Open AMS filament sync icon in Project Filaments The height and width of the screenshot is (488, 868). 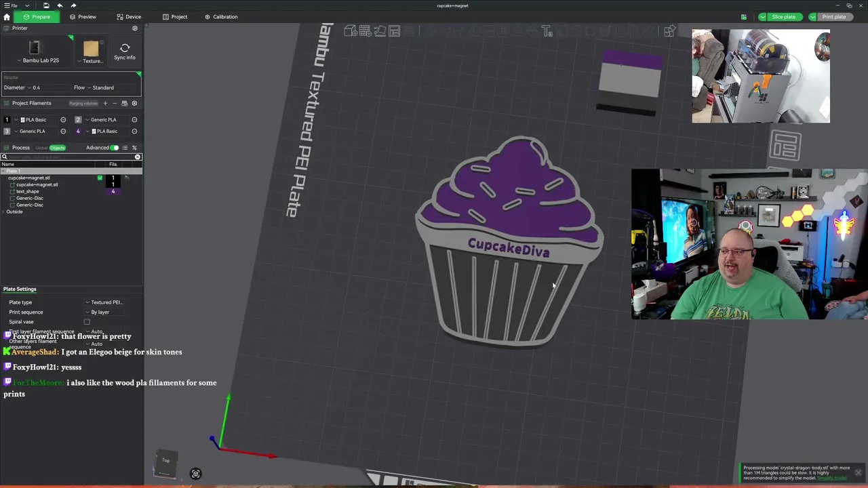124,103
